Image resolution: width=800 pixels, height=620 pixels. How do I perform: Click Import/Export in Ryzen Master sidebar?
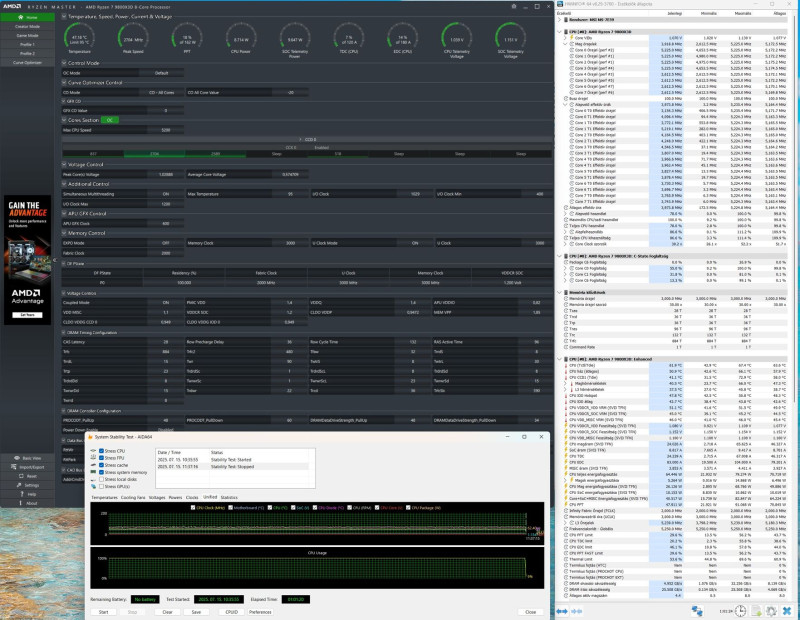(28, 467)
